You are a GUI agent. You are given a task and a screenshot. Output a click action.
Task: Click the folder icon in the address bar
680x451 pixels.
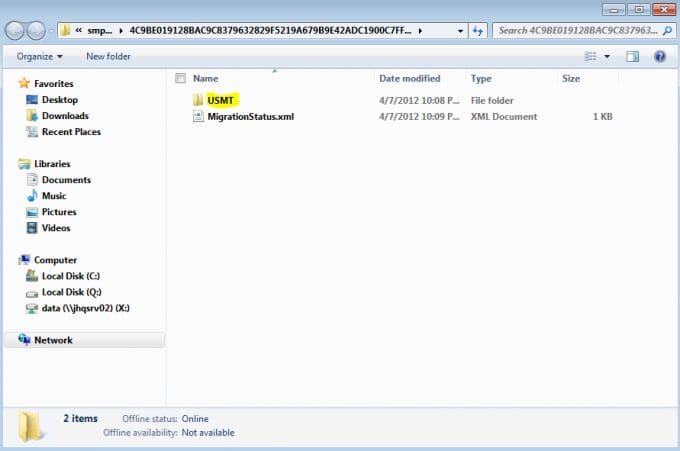(65, 30)
